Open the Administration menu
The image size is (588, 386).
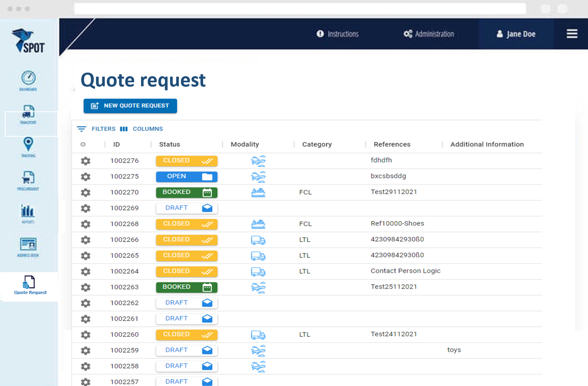pyautogui.click(x=429, y=34)
